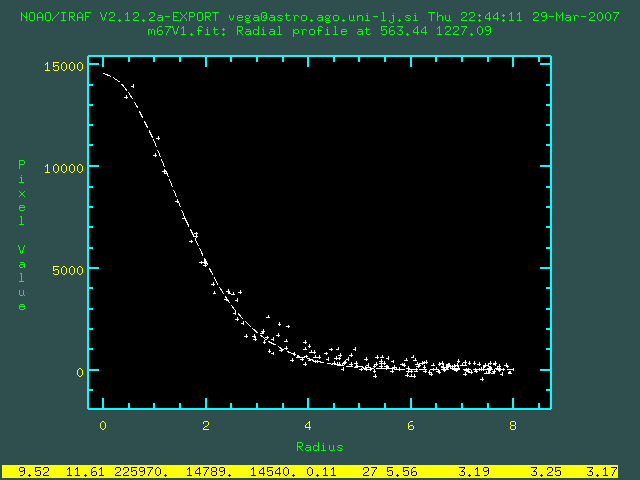Click the status bar value 225970.
The height and width of the screenshot is (480, 640).
point(141,472)
